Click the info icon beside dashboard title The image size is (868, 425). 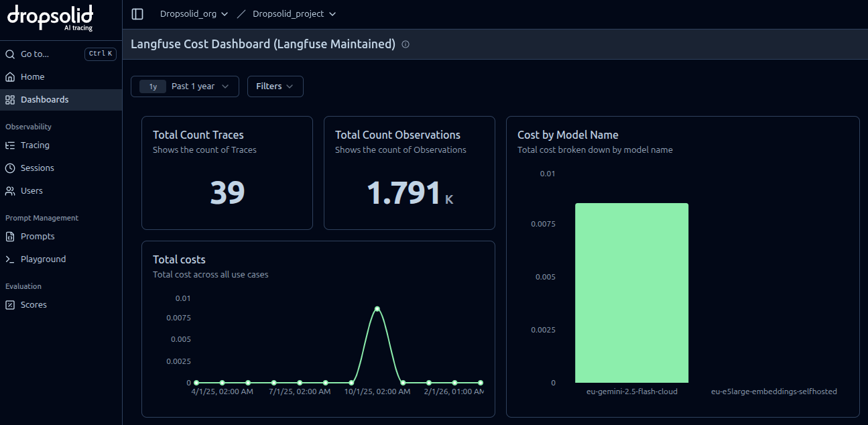coord(406,44)
